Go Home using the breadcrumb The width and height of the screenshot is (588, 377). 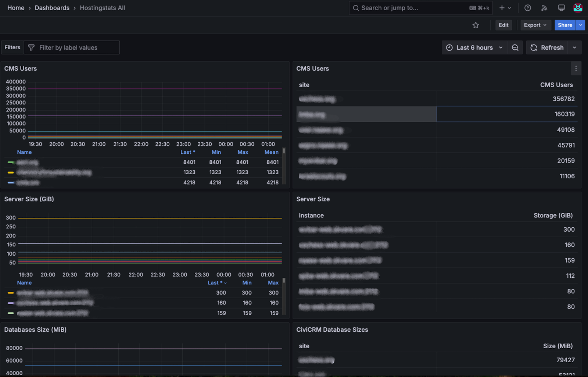[x=16, y=8]
